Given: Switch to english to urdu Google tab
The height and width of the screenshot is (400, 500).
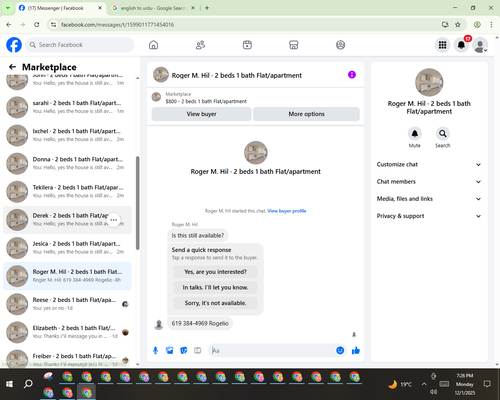Looking at the screenshot, I should pyautogui.click(x=153, y=8).
